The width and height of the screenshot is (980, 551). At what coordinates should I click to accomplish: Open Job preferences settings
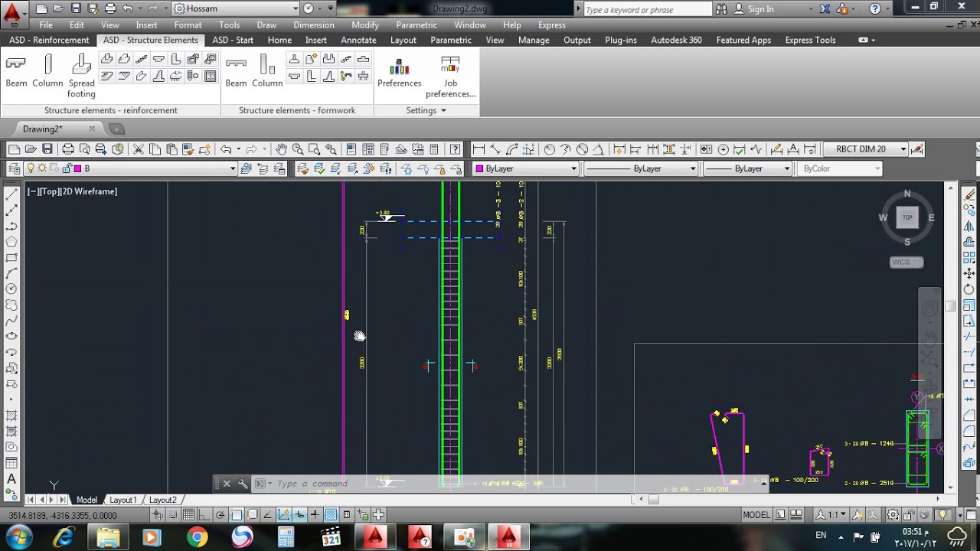click(x=450, y=76)
